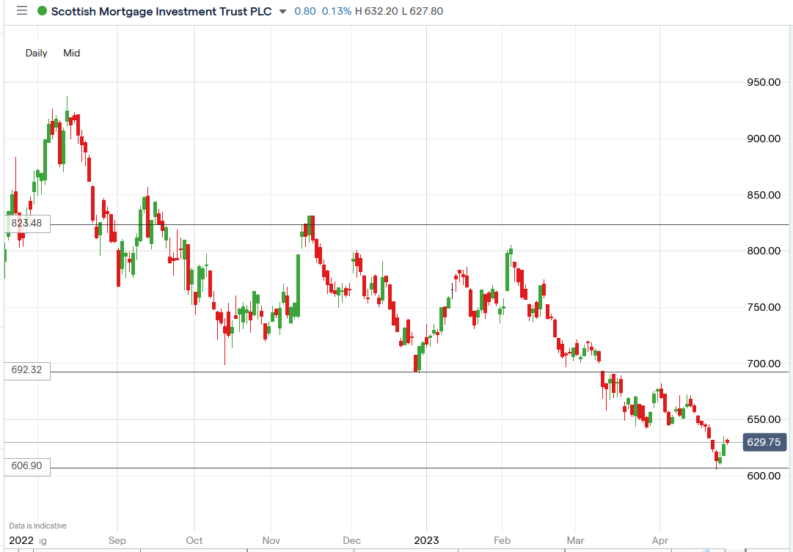
Task: Open the Daily timeframe selector
Action: [38, 53]
